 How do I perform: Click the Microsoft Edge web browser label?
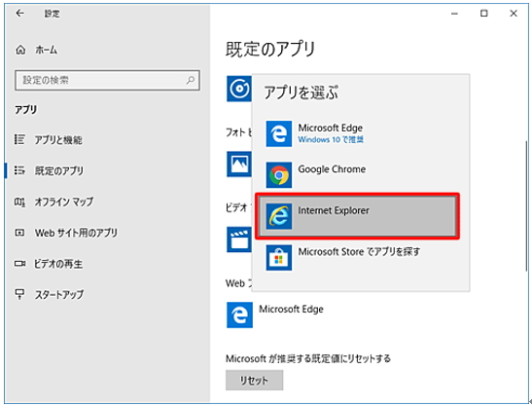[291, 310]
